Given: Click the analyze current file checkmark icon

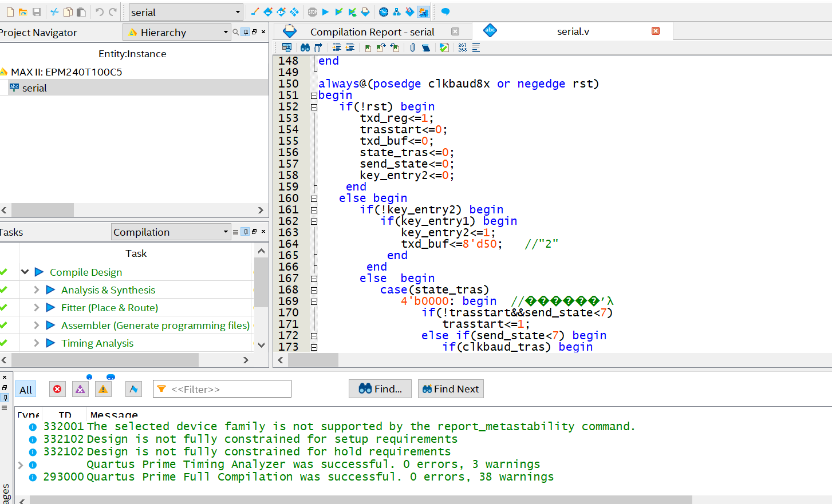Looking at the screenshot, I should pos(444,47).
